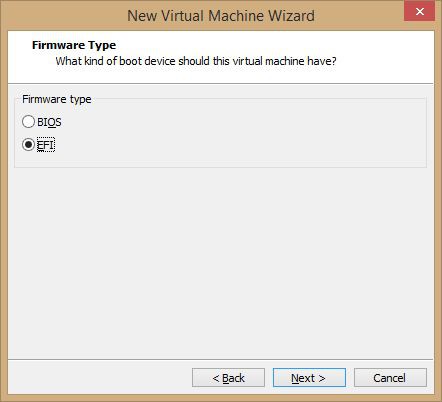Click the empty gray wizard page area

click(x=221, y=263)
